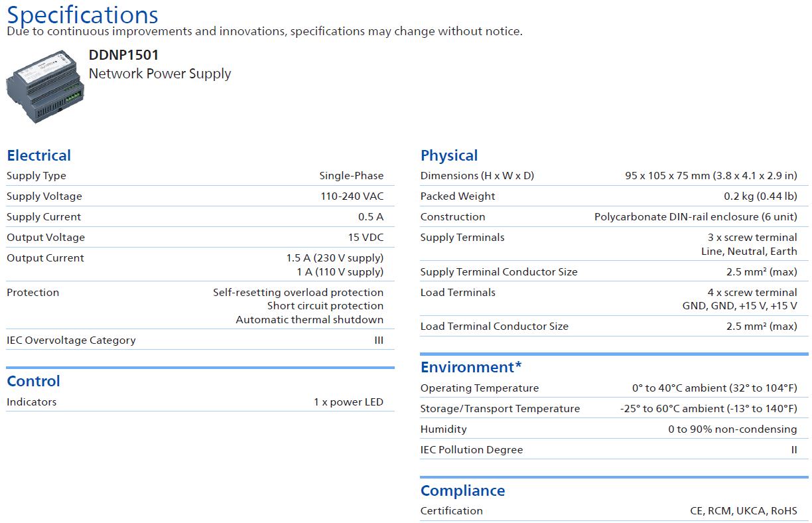Click Self-resetting overload protection text

pyautogui.click(x=298, y=293)
